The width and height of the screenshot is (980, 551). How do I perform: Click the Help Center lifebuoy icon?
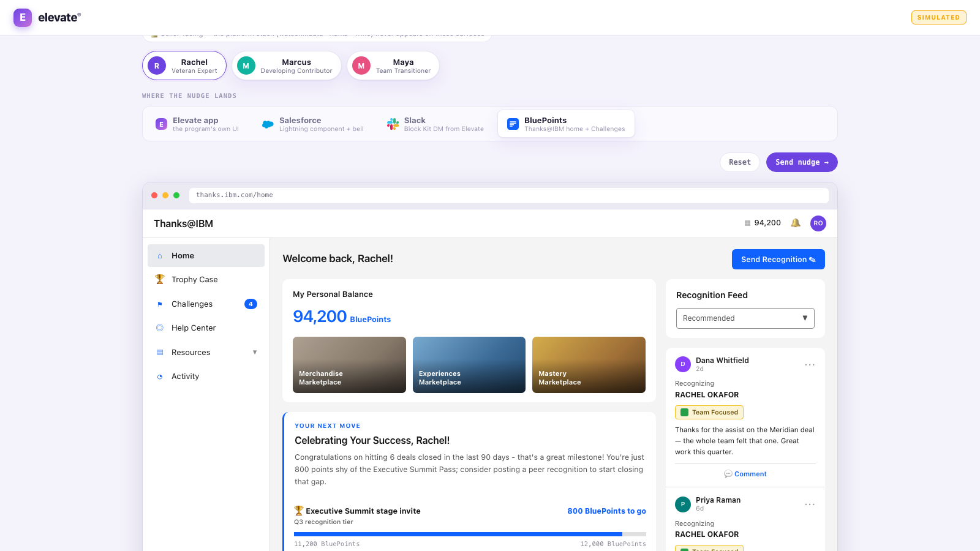pos(160,328)
